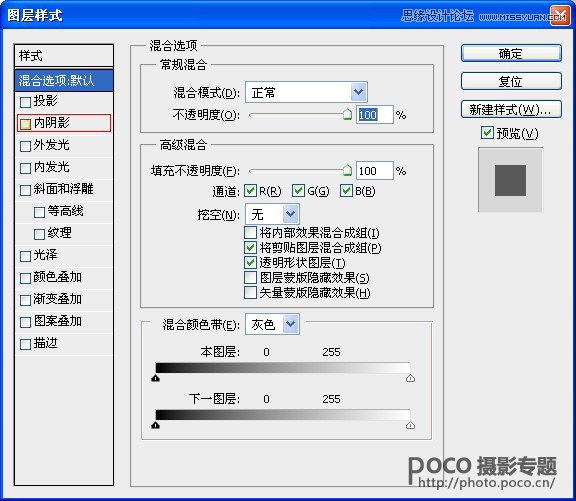This screenshot has width=576, height=501.
Task: Tick the 颜色叠加 color overlay checkbox
Action: (x=25, y=278)
